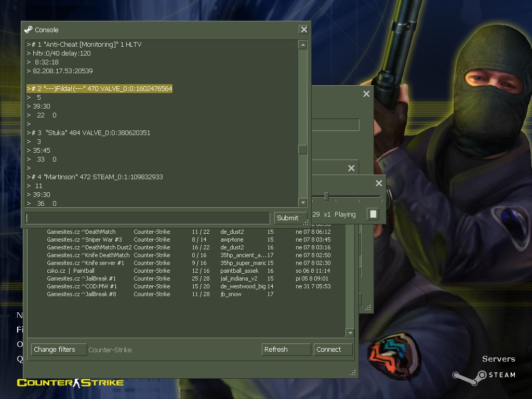Click the "15 / 20" players cell
The image size is (532, 399).
click(x=201, y=286)
